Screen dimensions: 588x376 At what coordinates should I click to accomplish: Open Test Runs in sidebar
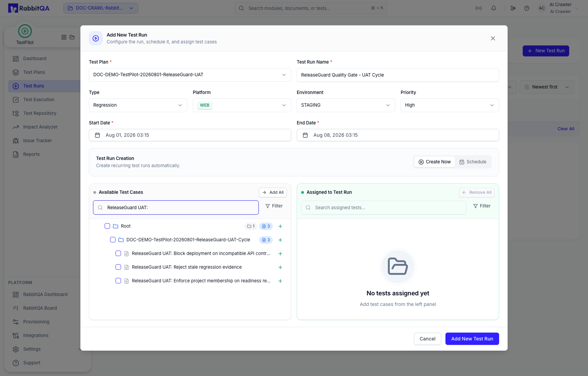(x=44, y=86)
